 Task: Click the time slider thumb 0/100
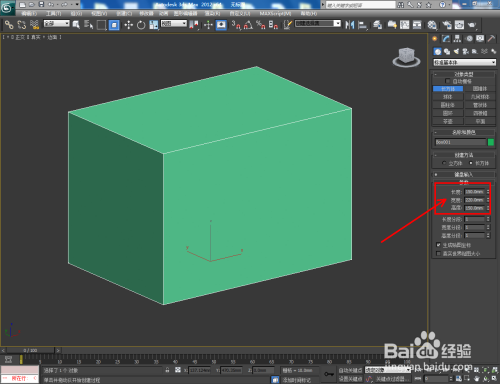pos(30,350)
